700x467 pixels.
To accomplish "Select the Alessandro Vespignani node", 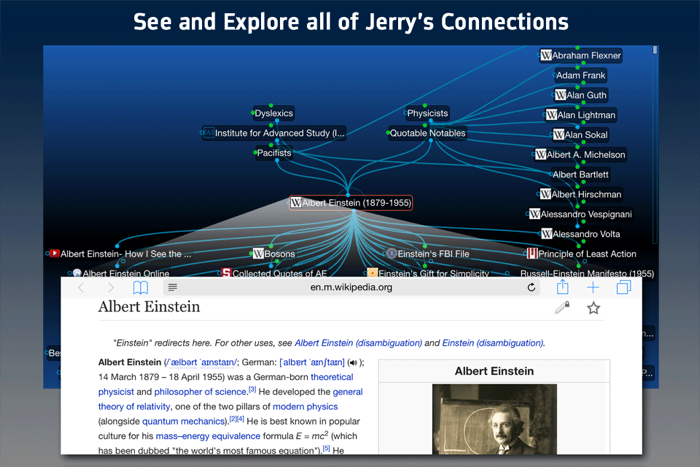I will coord(580,214).
